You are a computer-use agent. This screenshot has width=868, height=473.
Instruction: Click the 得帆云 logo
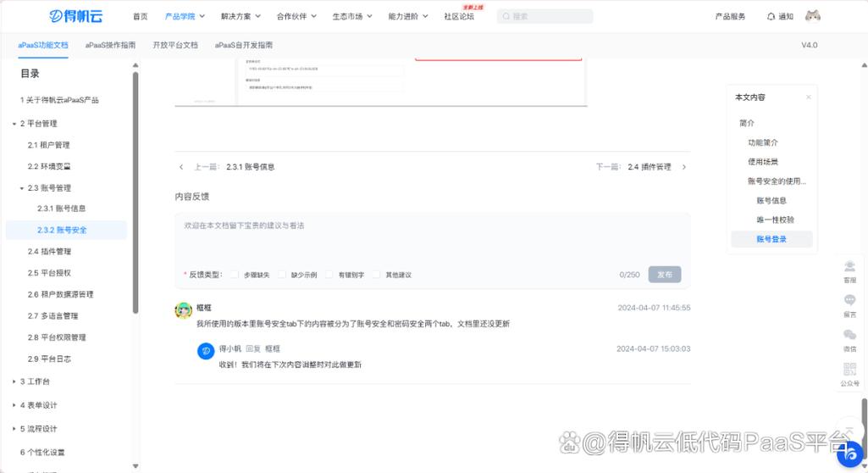76,16
